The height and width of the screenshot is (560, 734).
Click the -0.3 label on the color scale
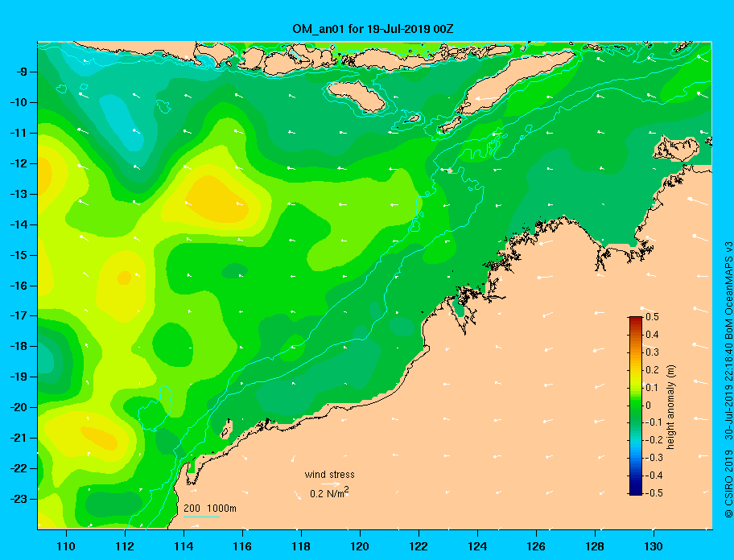tap(654, 458)
